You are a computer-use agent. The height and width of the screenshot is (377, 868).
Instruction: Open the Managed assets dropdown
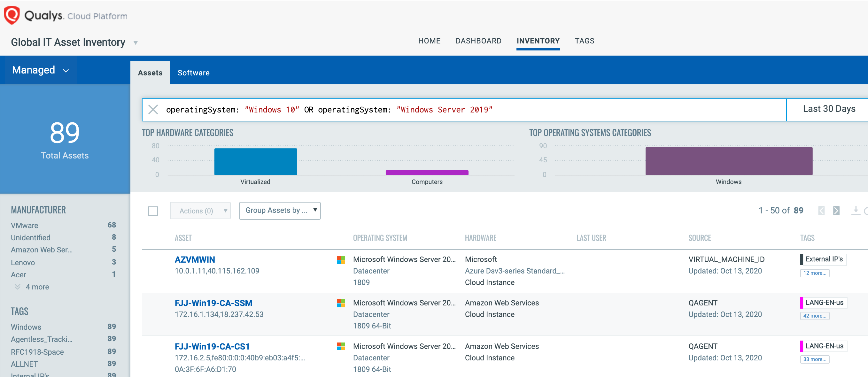(x=41, y=70)
